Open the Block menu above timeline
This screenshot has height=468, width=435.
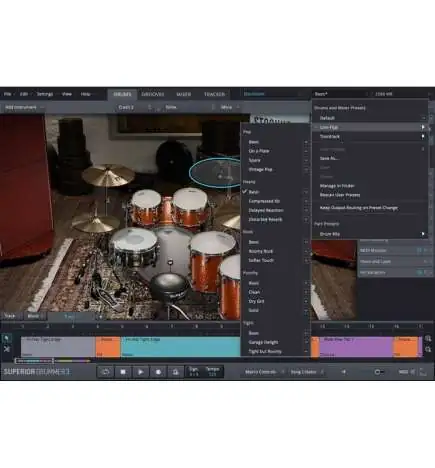pyautogui.click(x=34, y=316)
